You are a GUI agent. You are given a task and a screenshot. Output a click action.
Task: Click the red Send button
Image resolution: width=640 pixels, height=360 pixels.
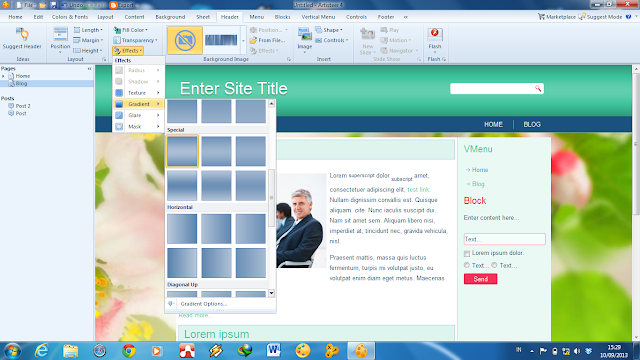(x=480, y=279)
